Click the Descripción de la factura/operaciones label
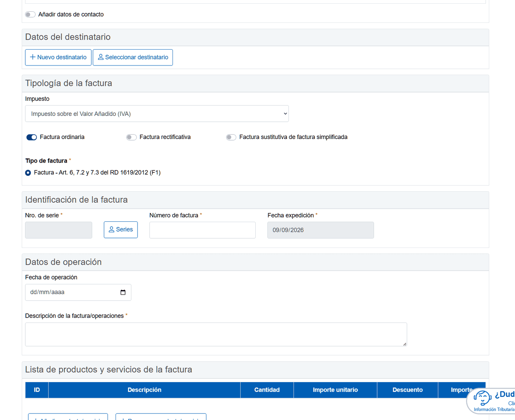515x420 pixels. (74, 316)
